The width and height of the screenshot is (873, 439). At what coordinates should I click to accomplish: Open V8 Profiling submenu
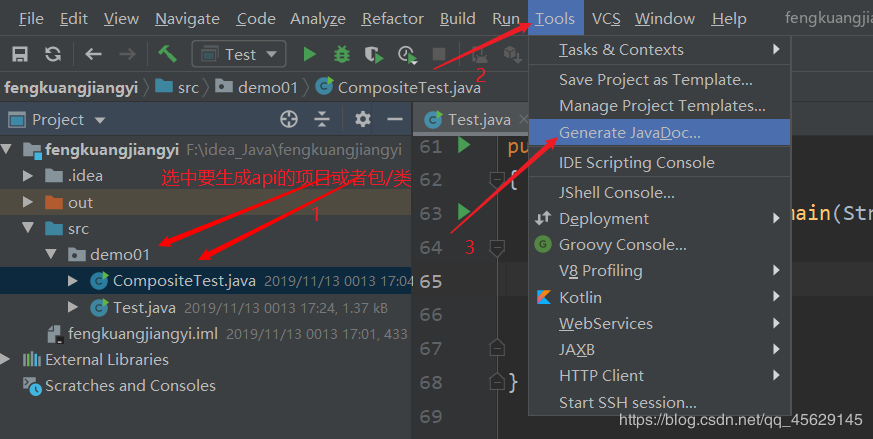coord(659,271)
